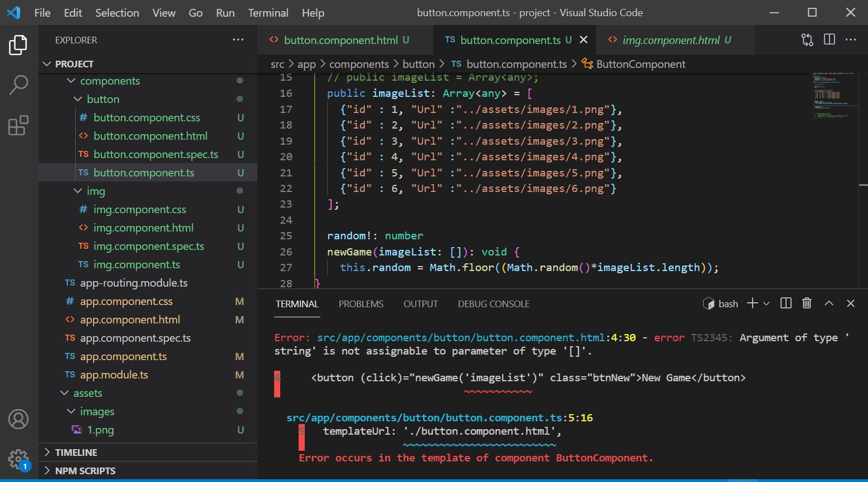The image size is (868, 482).
Task: Open terminal launch profile dropdown arrow
Action: point(766,303)
